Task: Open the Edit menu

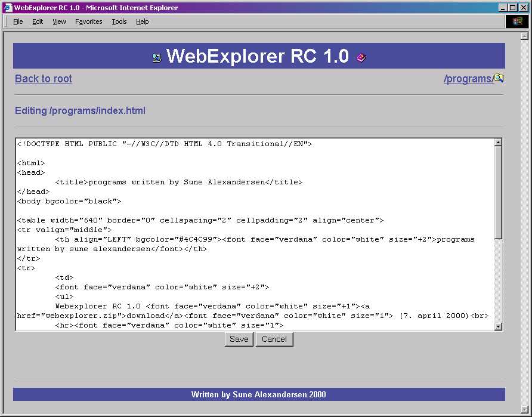Action: (x=38, y=21)
